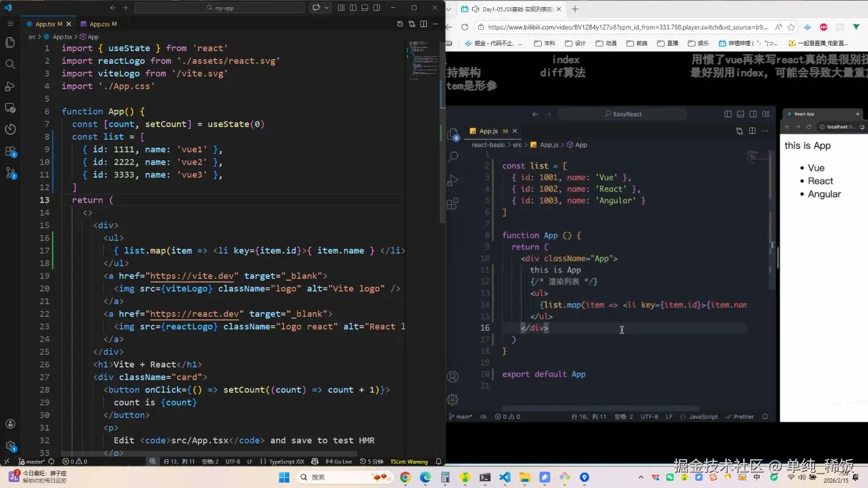The width and height of the screenshot is (868, 488).
Task: Click the notifications bell in the status bar
Action: [x=438, y=461]
